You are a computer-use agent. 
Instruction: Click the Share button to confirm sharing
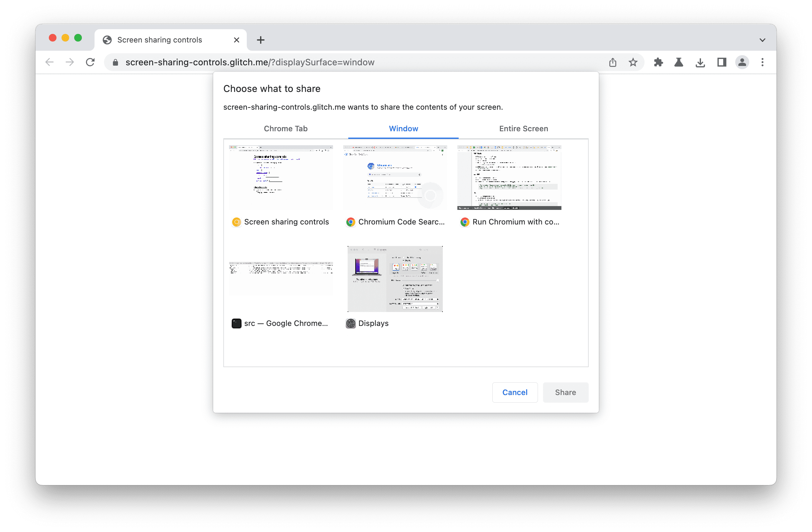click(x=565, y=392)
